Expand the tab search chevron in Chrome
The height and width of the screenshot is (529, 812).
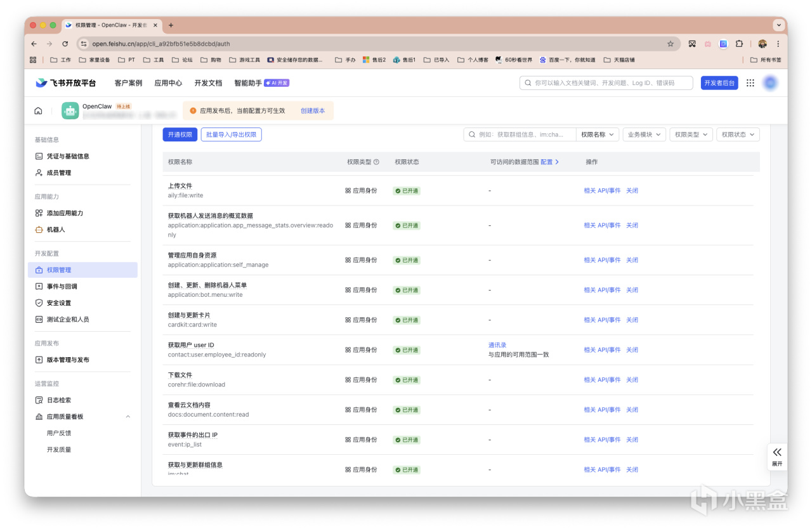tap(778, 25)
